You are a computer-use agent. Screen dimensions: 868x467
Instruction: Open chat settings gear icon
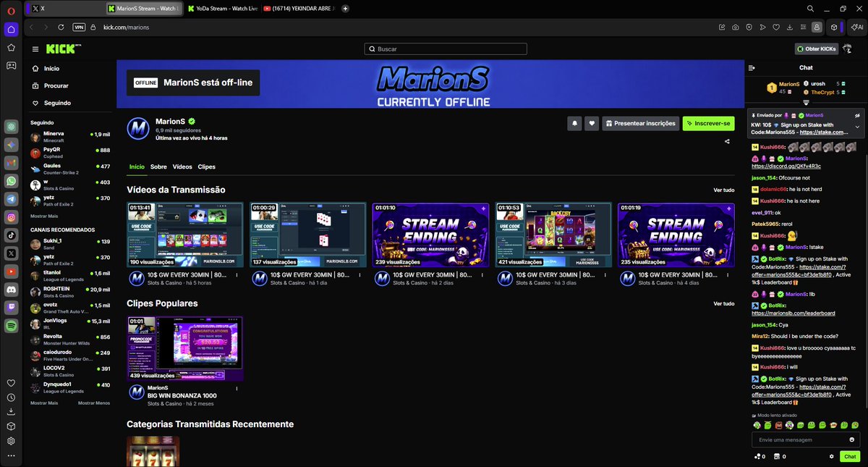point(831,457)
